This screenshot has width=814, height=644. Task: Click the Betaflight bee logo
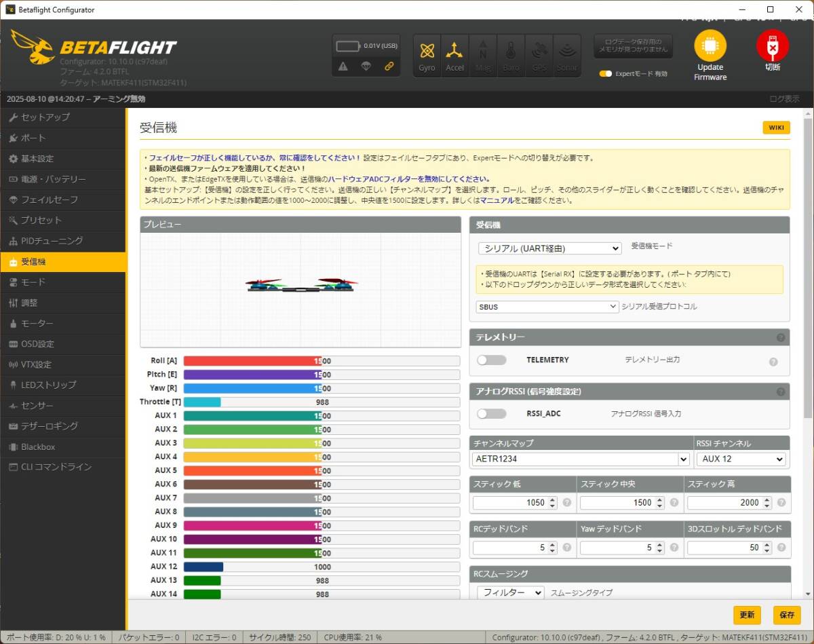tap(33, 48)
